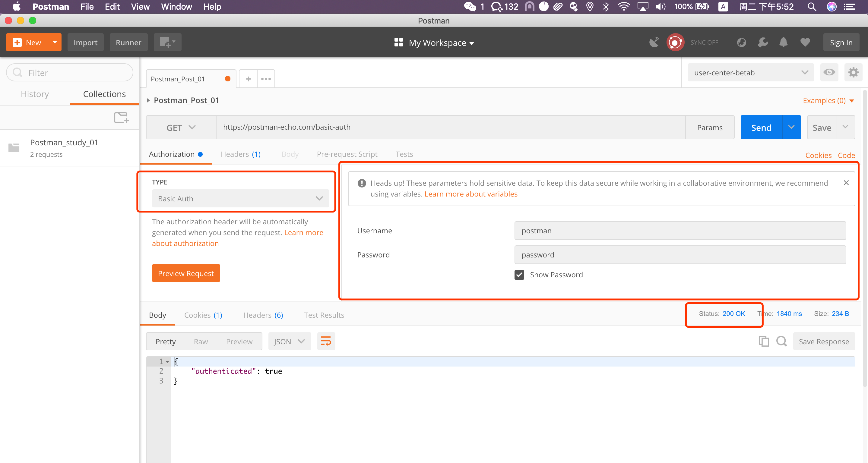Open the Examples (0) dropdown

828,100
